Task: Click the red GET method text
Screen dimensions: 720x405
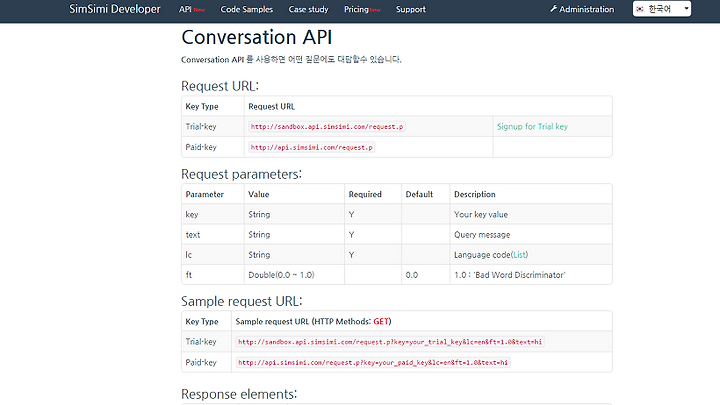Action: point(381,321)
